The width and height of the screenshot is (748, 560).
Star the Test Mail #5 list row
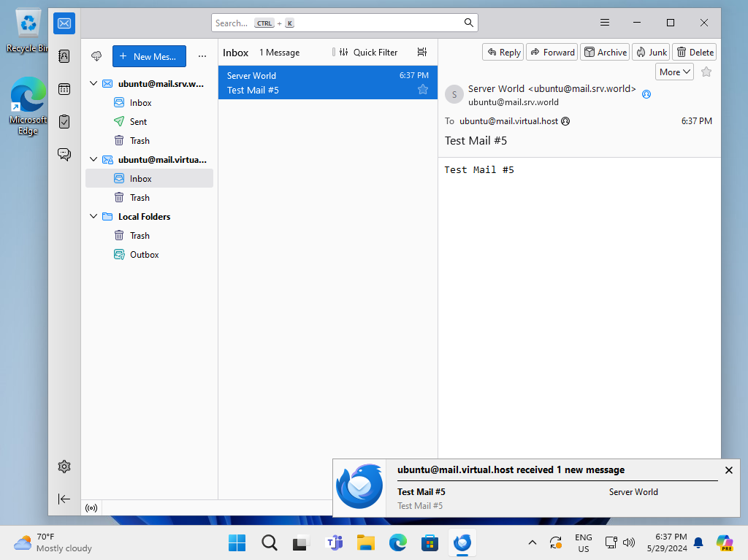point(423,89)
